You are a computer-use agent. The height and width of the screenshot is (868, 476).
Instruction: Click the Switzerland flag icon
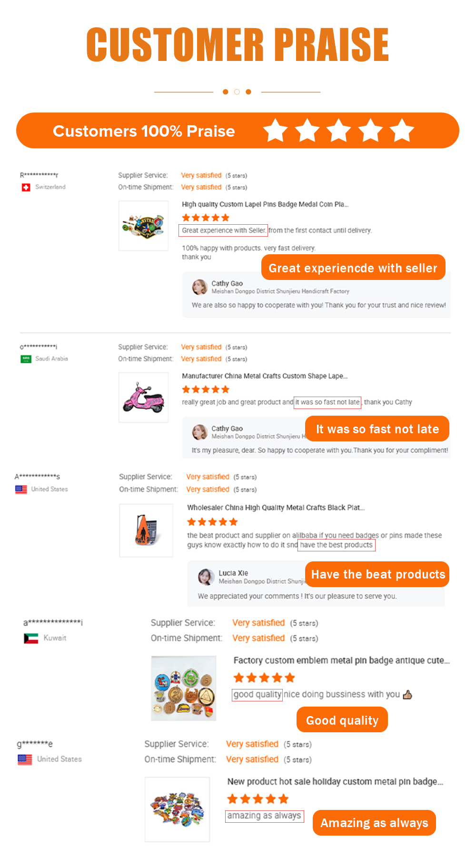click(x=26, y=188)
